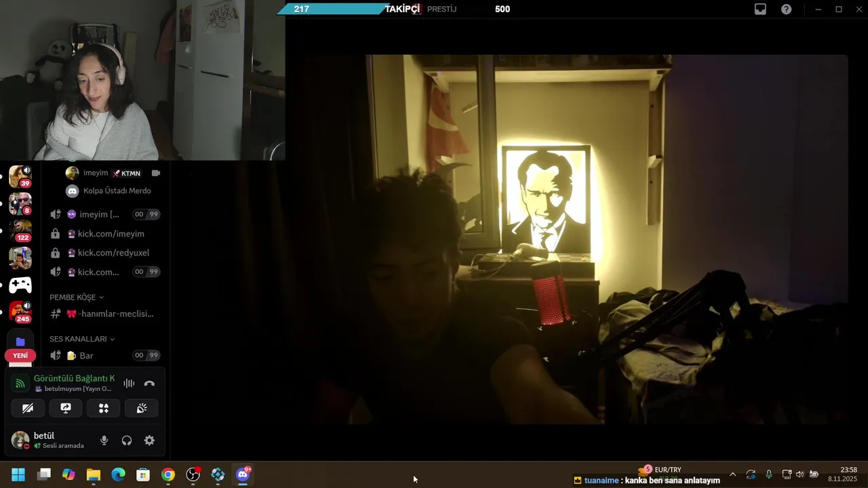Open the Discord help icon
Viewport: 868px width, 488px height.
pos(786,9)
